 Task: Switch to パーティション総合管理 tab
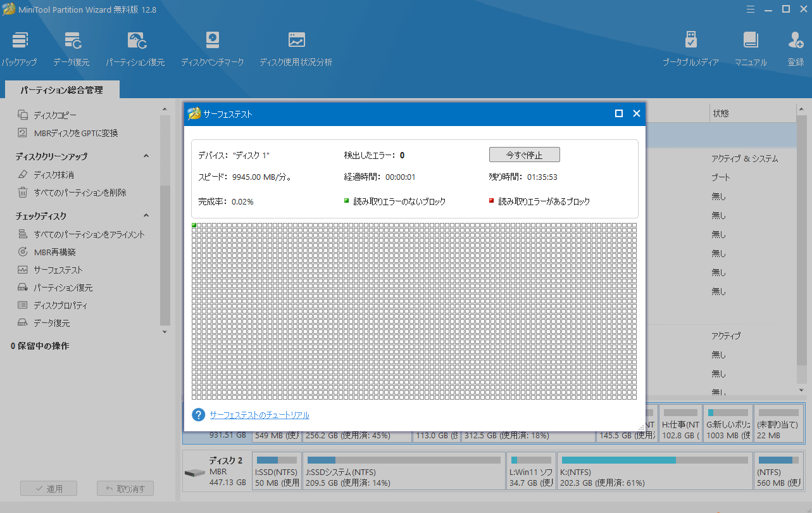[61, 91]
